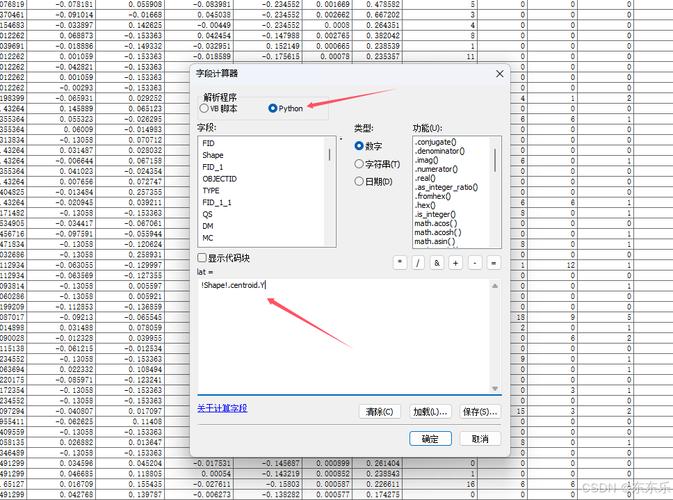Insert the plus (+) operator

(456, 262)
